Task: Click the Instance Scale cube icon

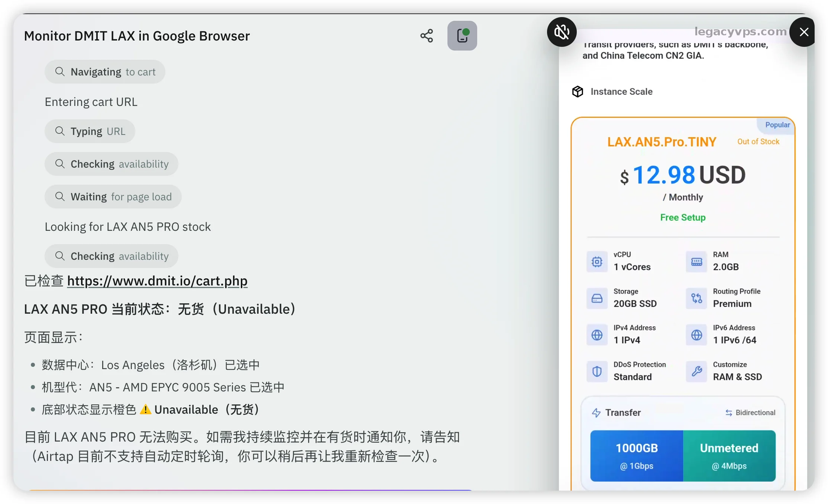Action: point(578,91)
